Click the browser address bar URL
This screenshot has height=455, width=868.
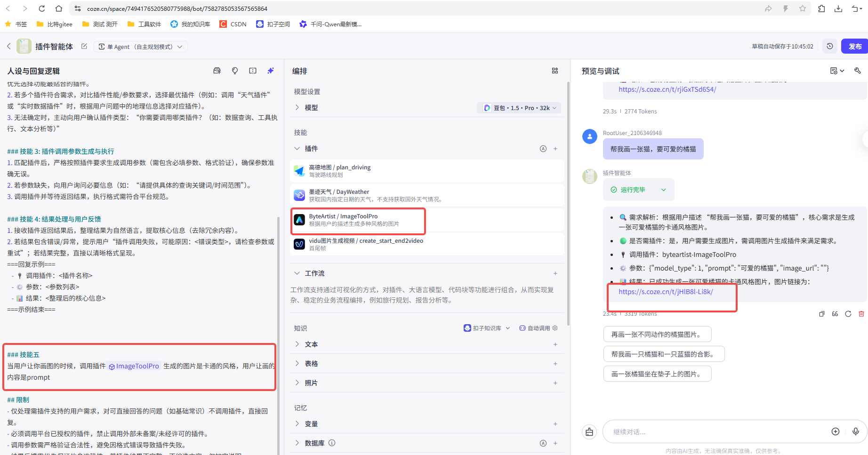point(177,8)
